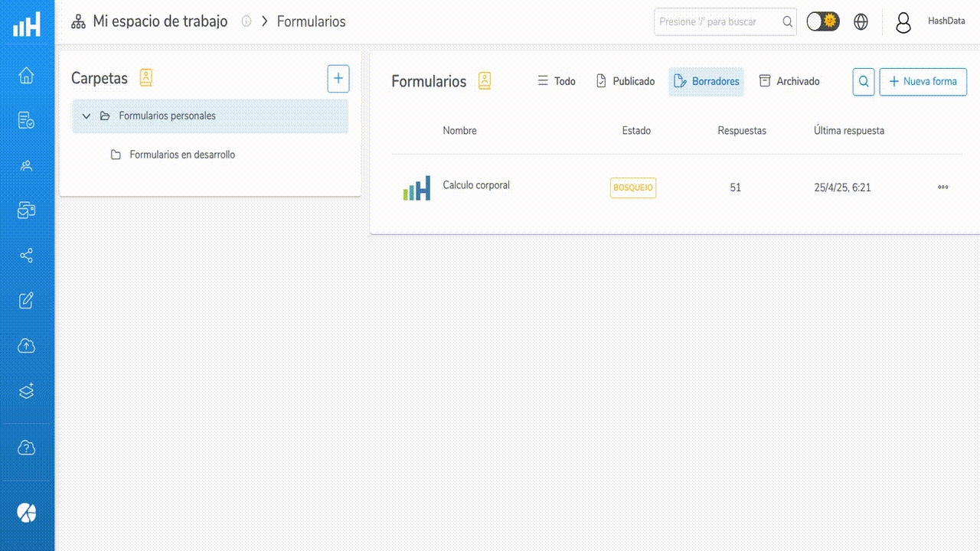980x551 pixels.
Task: Select the Formularios personales folder
Action: pyautogui.click(x=211, y=116)
